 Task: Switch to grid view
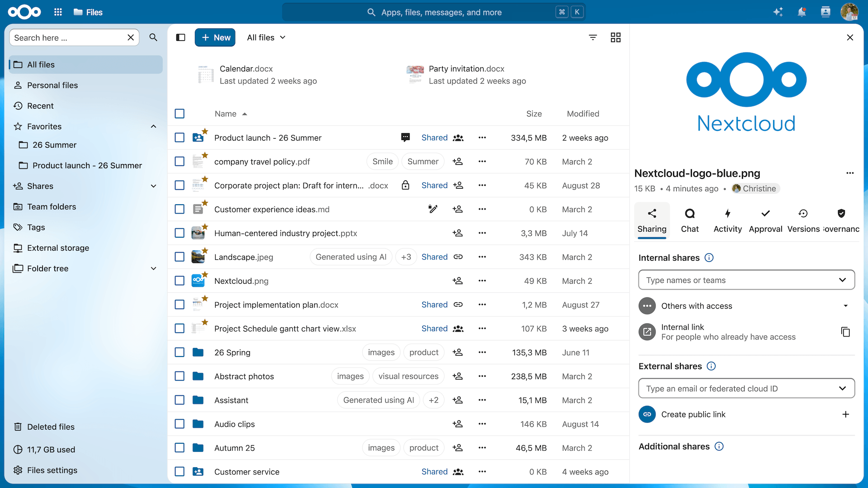coord(616,38)
